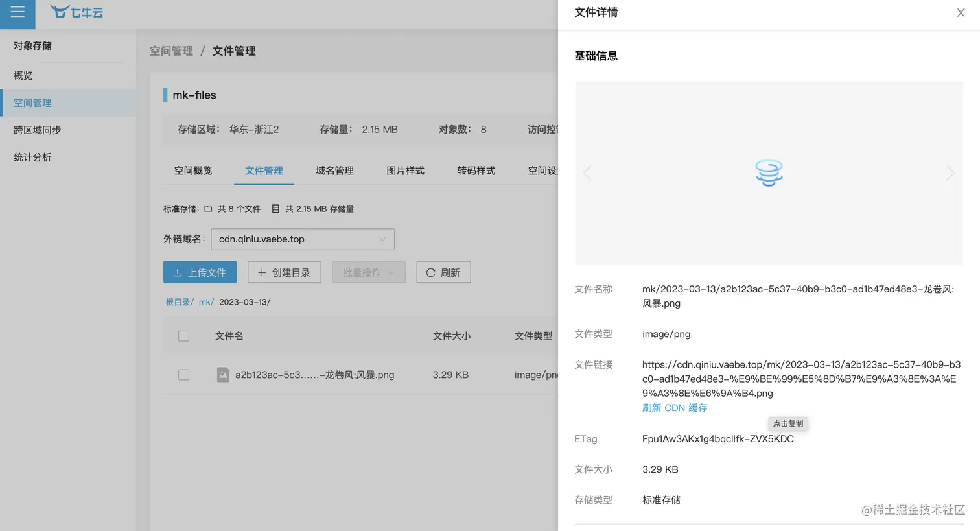Switch to the 空间概览 tab
Image resolution: width=980 pixels, height=531 pixels.
[193, 171]
